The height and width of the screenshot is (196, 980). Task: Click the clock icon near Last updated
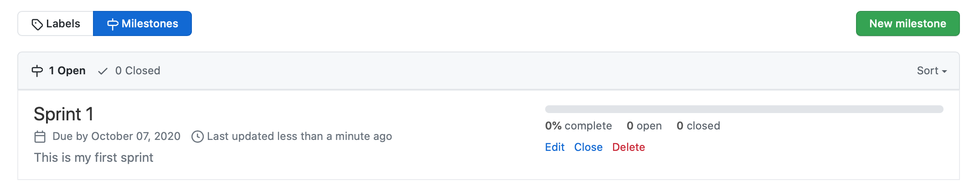[197, 136]
